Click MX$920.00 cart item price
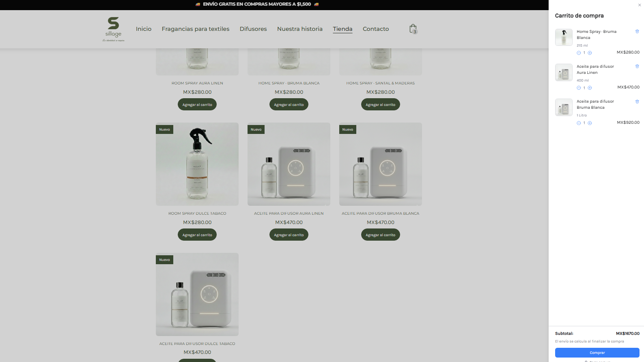 click(628, 123)
